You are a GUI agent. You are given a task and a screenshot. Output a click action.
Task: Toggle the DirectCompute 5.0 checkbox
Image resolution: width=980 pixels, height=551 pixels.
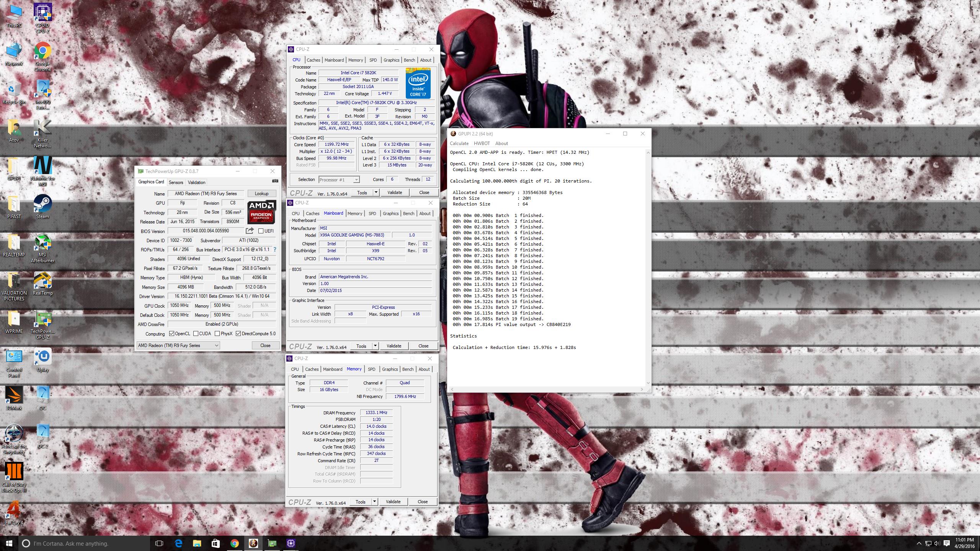click(x=238, y=334)
